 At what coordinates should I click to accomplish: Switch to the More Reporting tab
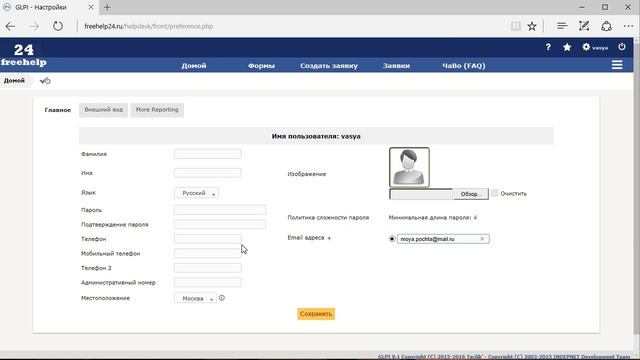[157, 110]
